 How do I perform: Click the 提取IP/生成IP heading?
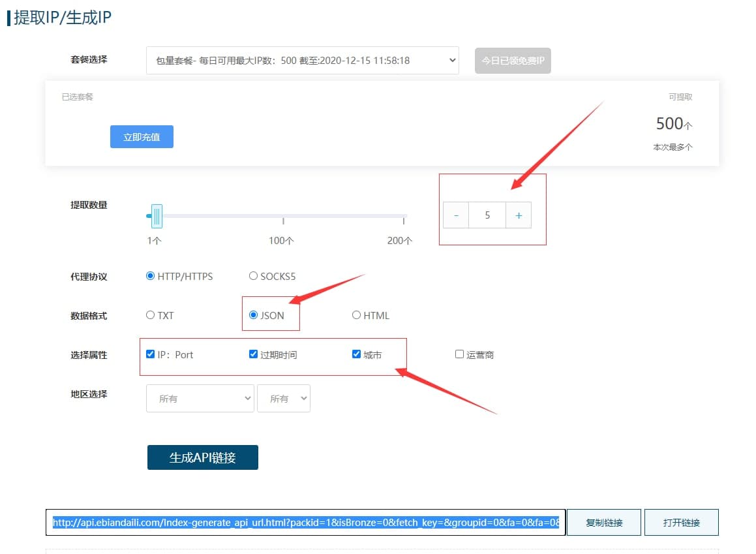point(63,18)
